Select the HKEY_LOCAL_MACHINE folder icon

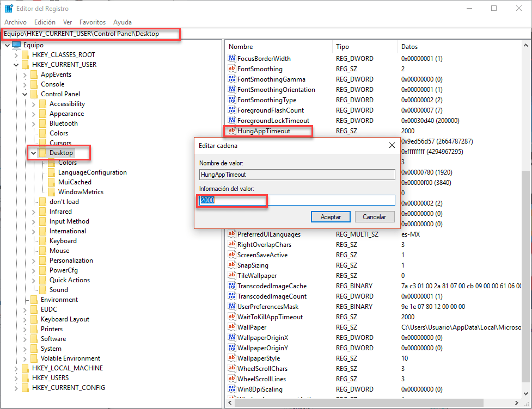(x=25, y=368)
